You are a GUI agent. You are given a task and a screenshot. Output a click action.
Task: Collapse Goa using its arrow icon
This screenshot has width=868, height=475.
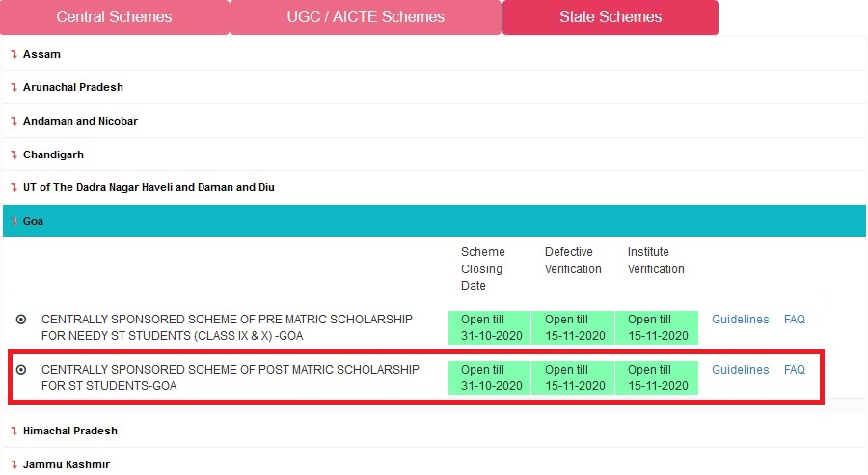(14, 222)
